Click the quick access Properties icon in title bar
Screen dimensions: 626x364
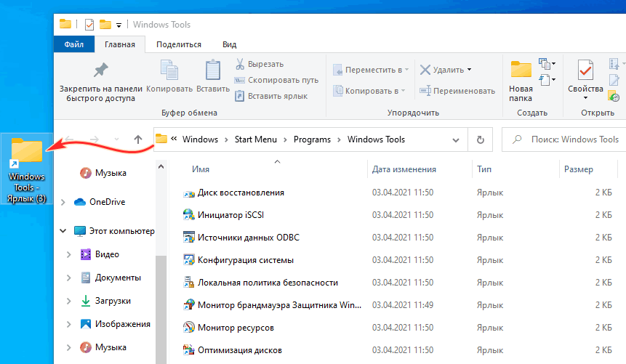[89, 25]
